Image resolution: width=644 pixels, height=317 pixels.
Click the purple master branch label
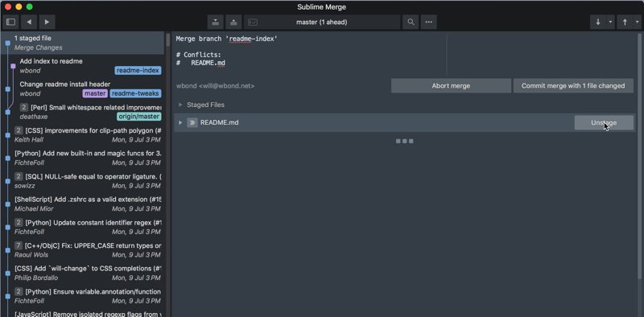[95, 93]
